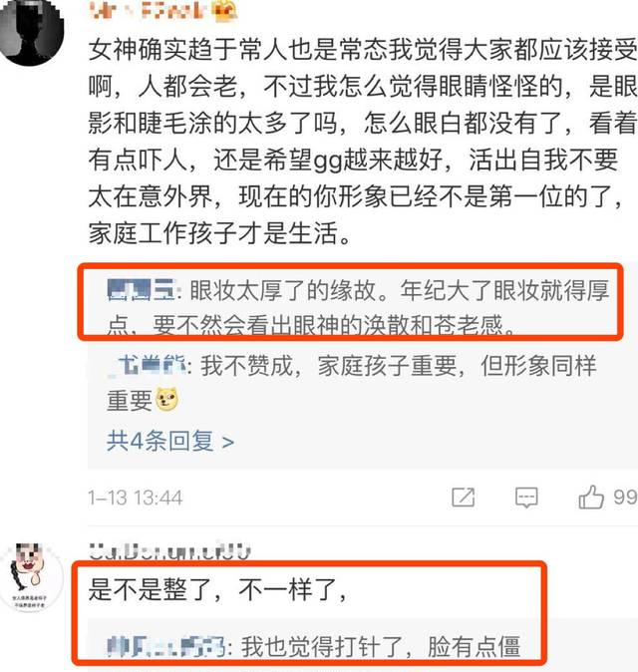
Task: Tap the reply 我也觉得打针了，脸有点僵
Action: click(314, 646)
